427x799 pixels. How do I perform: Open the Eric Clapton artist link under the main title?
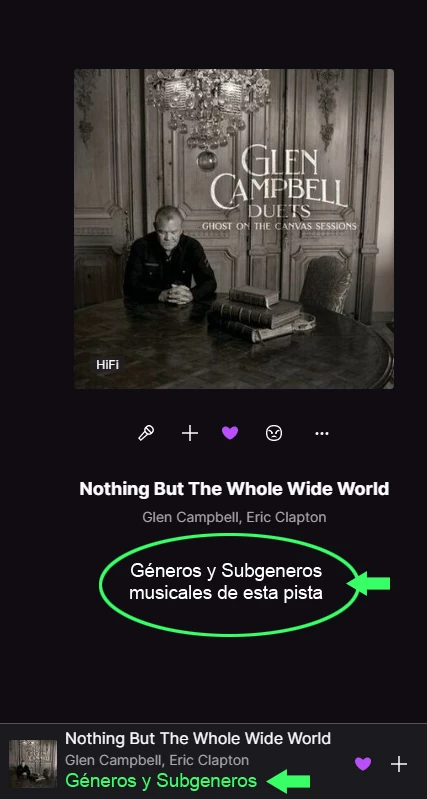286,517
